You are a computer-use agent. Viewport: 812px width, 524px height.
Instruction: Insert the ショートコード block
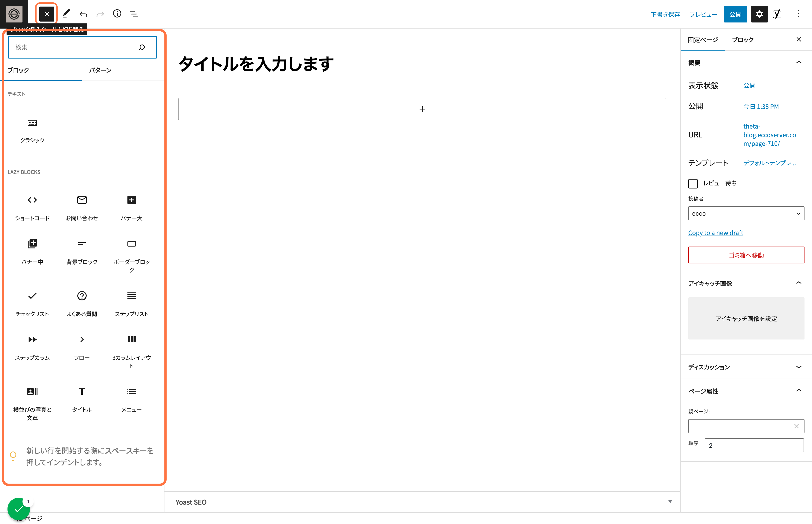pos(32,208)
